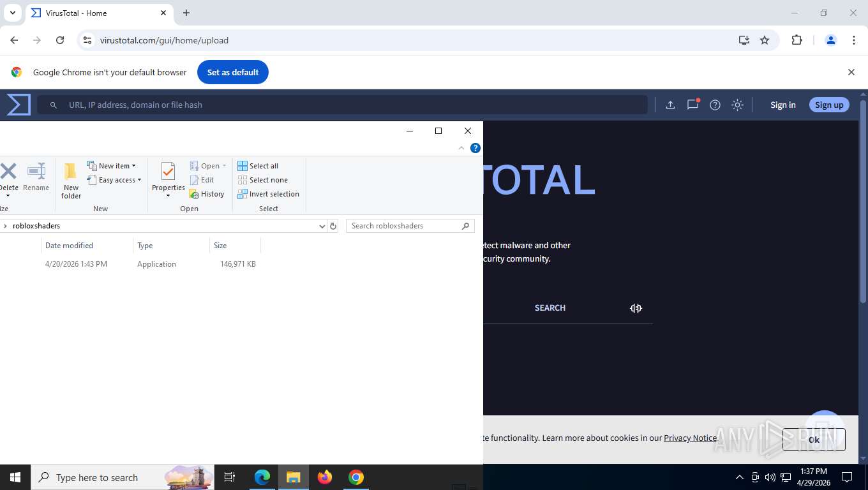This screenshot has height=490, width=868.
Task: Expand the address bar history dropdown
Action: (322, 226)
